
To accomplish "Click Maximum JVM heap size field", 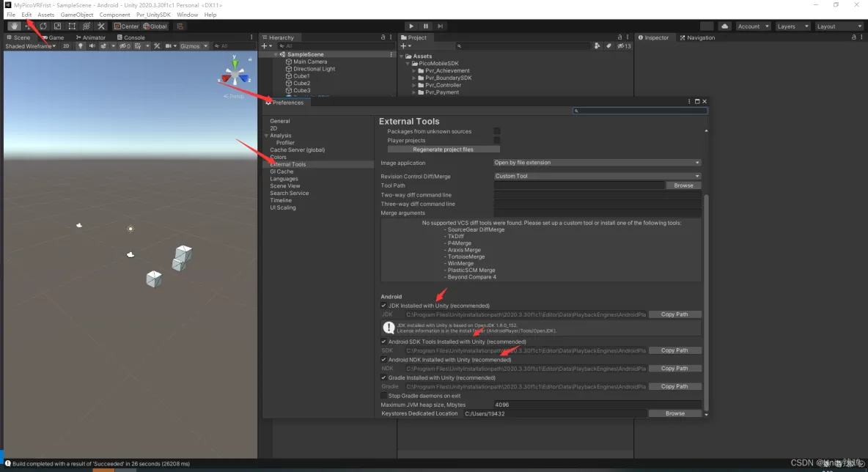I will (597, 405).
